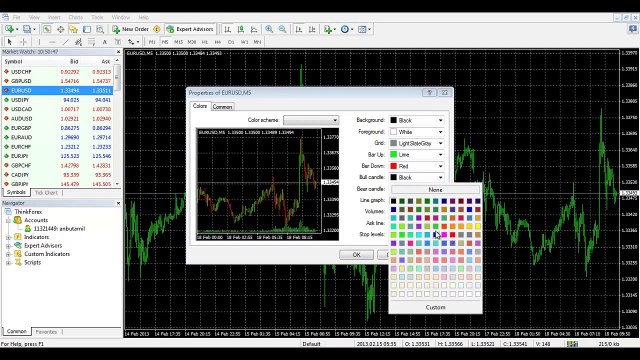Screen dimensions: 640x360
Task: Select the Horizontal Line drawing tool
Action: click(x=52, y=42)
